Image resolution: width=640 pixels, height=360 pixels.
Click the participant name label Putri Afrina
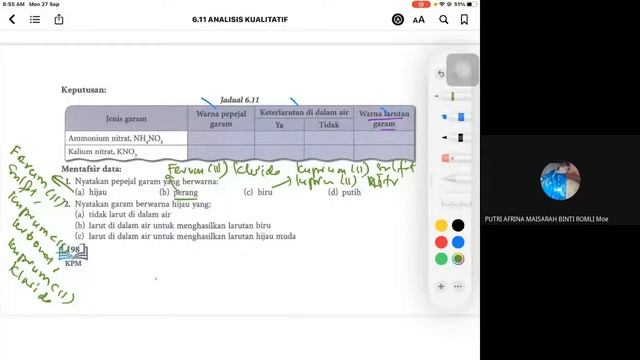[x=546, y=219]
